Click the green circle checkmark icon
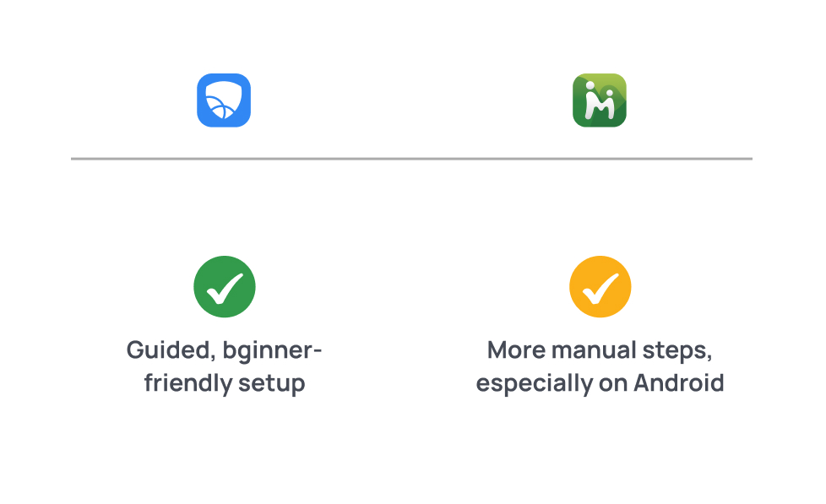 [225, 286]
